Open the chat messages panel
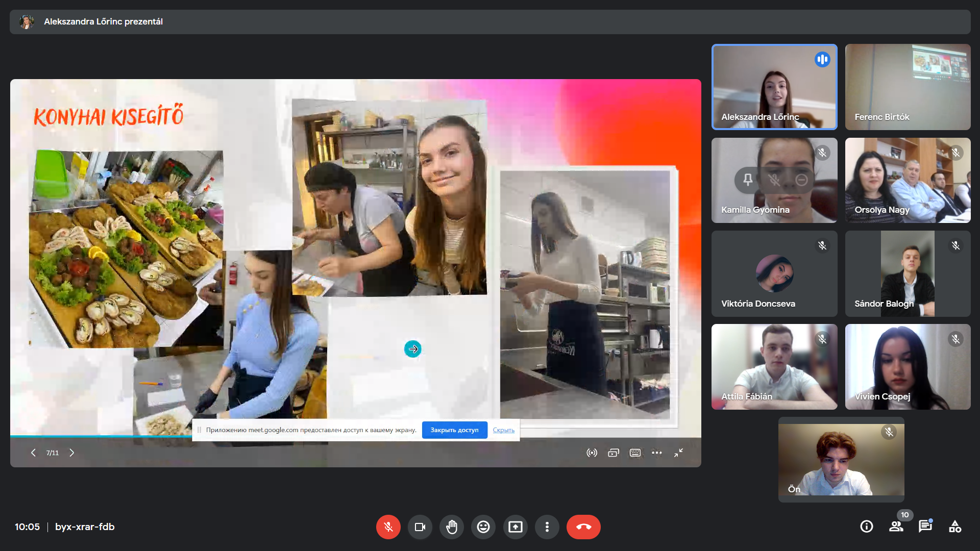Image resolution: width=980 pixels, height=551 pixels. point(925,527)
